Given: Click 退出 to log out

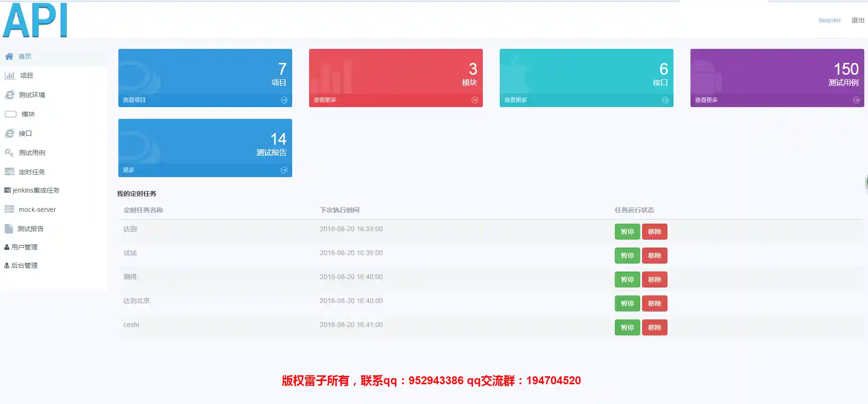Looking at the screenshot, I should 858,20.
